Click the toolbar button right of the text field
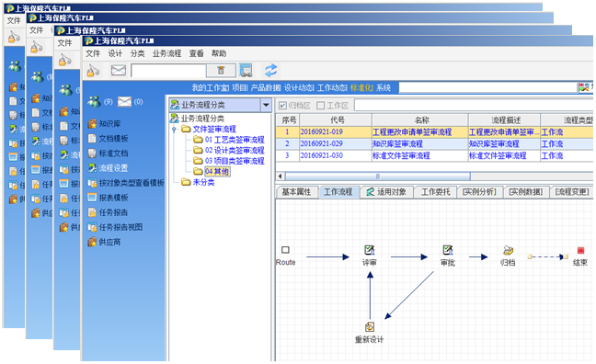The width and height of the screenshot is (596, 364). 221,70
